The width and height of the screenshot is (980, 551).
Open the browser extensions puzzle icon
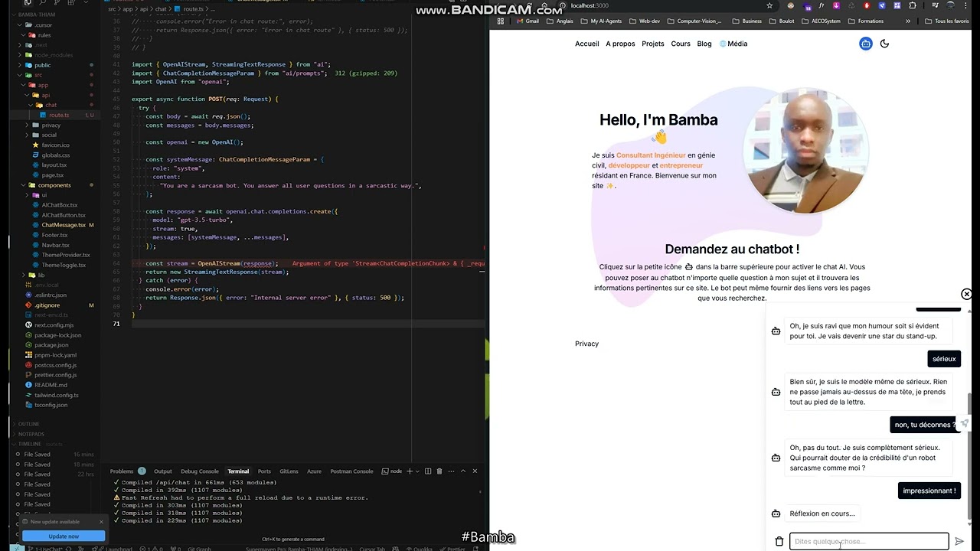pos(912,5)
